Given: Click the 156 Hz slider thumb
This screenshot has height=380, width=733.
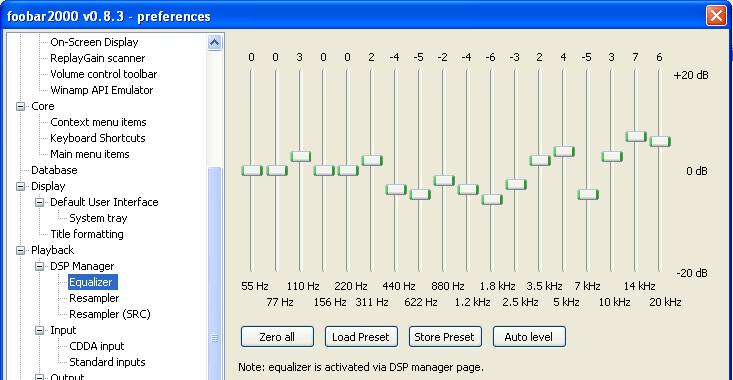Looking at the screenshot, I should 324,171.
